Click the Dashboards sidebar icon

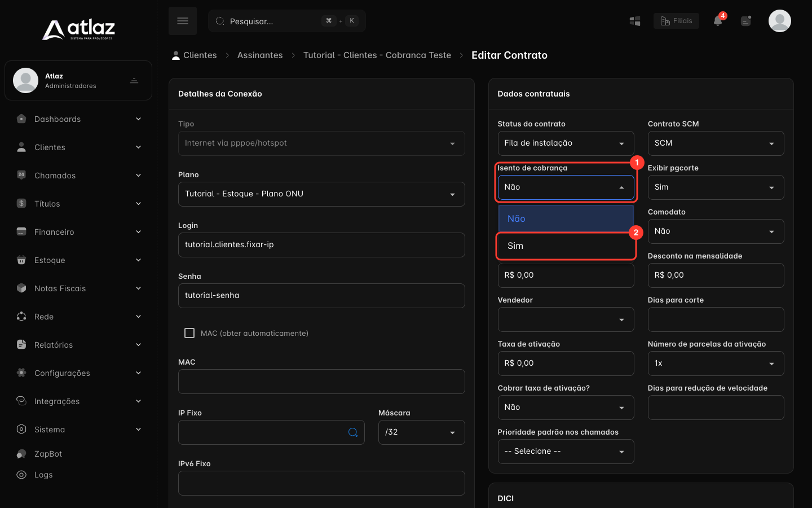tap(21, 119)
